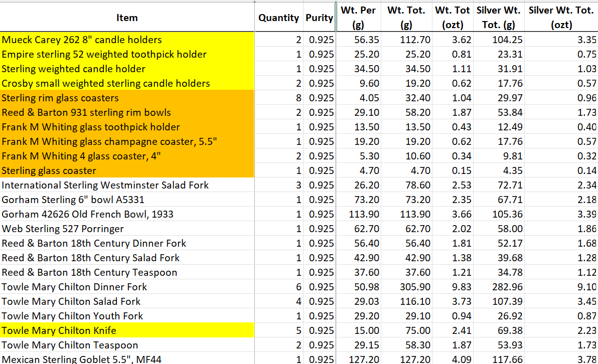Viewport: 598px width, 364px height.
Task: Select the 0.15 troy ounce cell
Action: tap(453, 170)
